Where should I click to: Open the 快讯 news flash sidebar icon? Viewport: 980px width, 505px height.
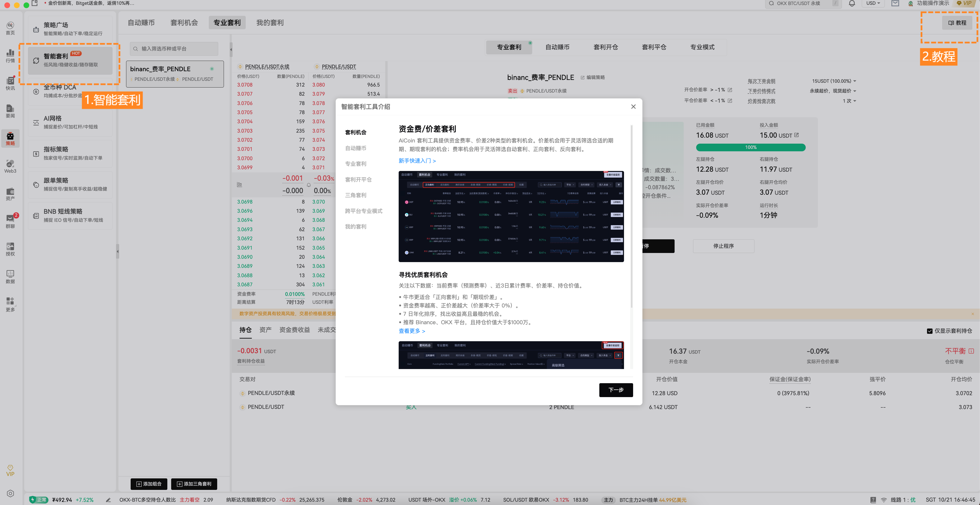point(10,83)
